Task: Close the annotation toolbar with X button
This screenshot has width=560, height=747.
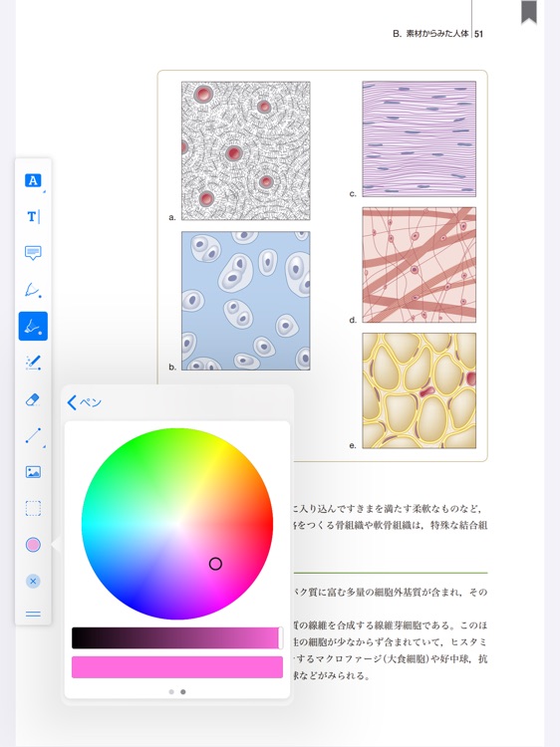Action: [33, 582]
